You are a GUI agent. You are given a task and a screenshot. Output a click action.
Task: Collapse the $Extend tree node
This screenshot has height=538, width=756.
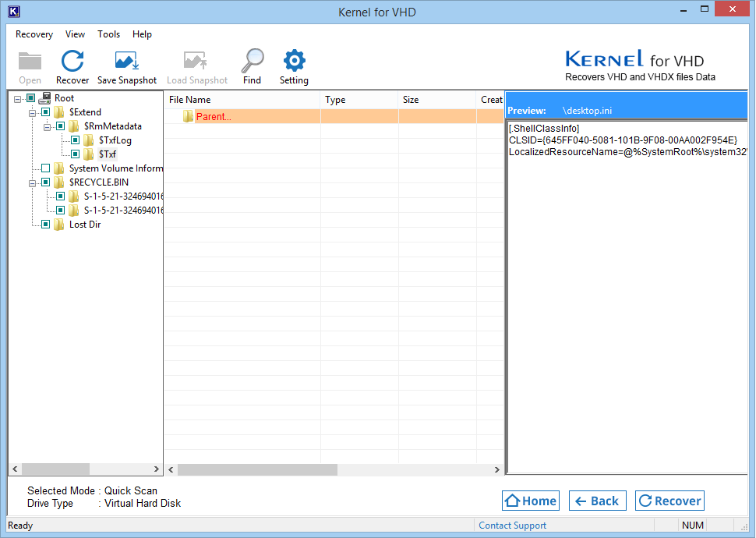pos(32,113)
